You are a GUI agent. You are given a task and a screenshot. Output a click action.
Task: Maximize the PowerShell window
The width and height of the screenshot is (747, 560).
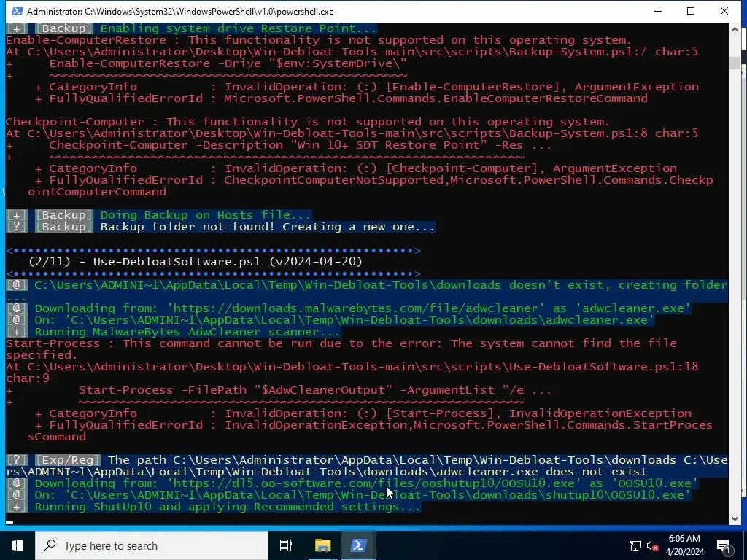(691, 11)
